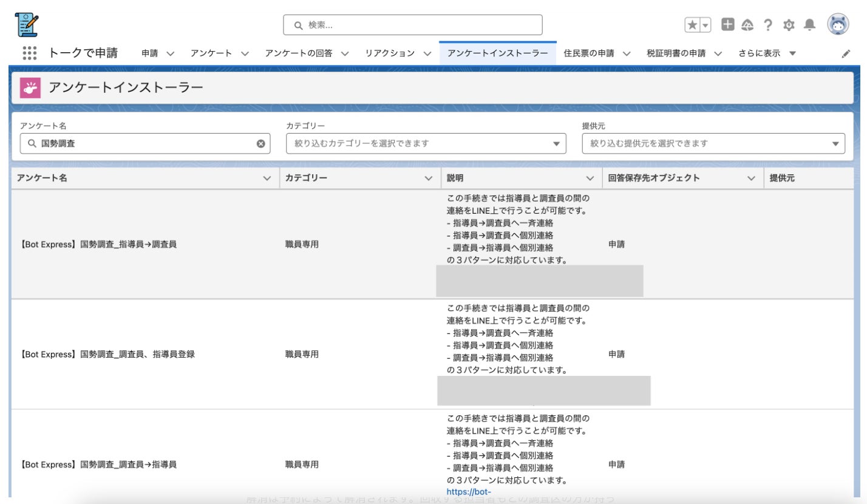The image size is (867, 504).
Task: Open the notifications bell icon
Action: pos(809,25)
